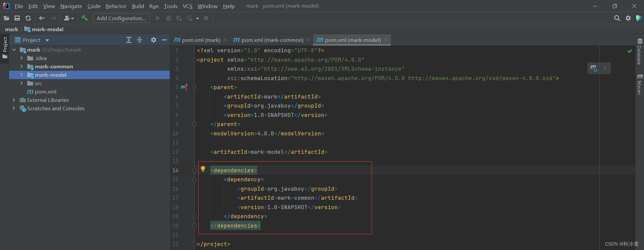Click the green Build hammer icon

pyautogui.click(x=85, y=18)
